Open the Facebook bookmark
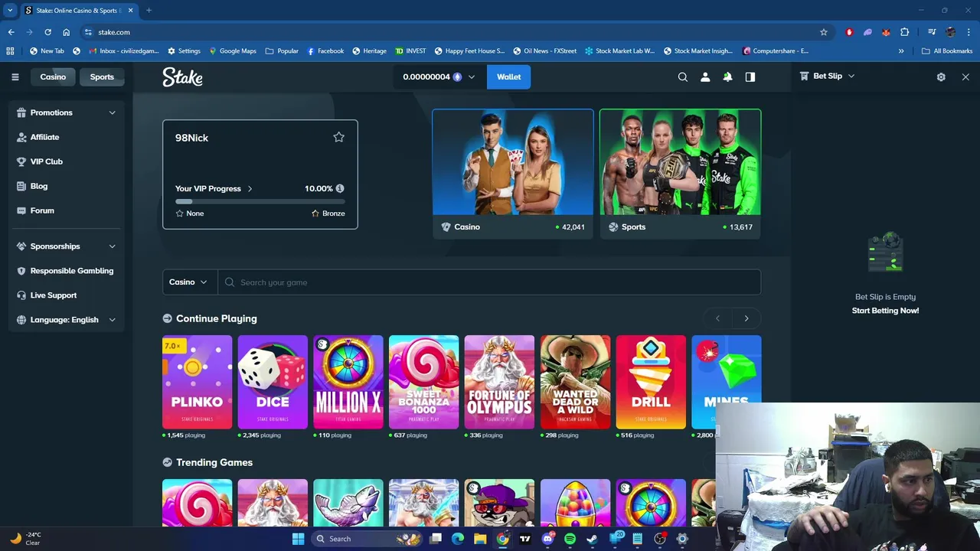 (x=325, y=51)
